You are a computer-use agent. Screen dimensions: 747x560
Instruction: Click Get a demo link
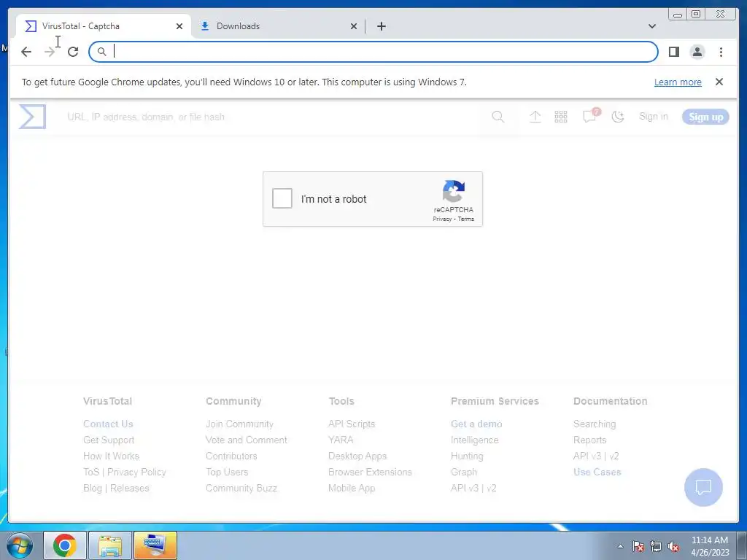(476, 424)
